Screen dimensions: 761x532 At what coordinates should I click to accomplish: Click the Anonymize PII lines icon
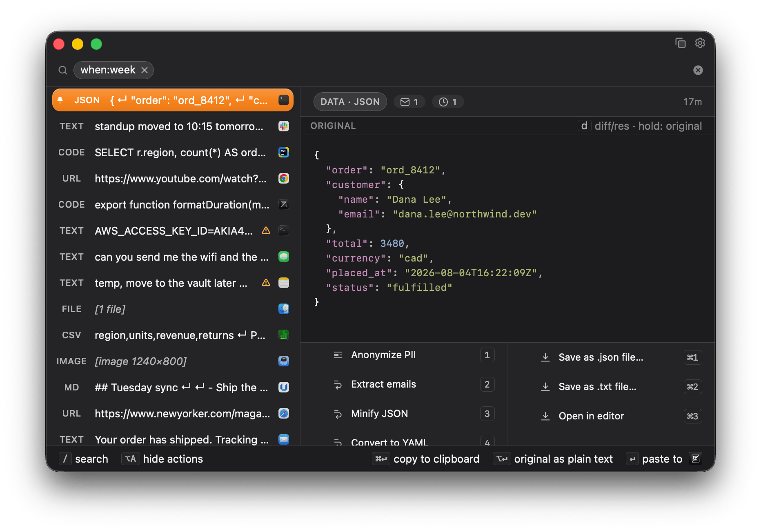338,355
